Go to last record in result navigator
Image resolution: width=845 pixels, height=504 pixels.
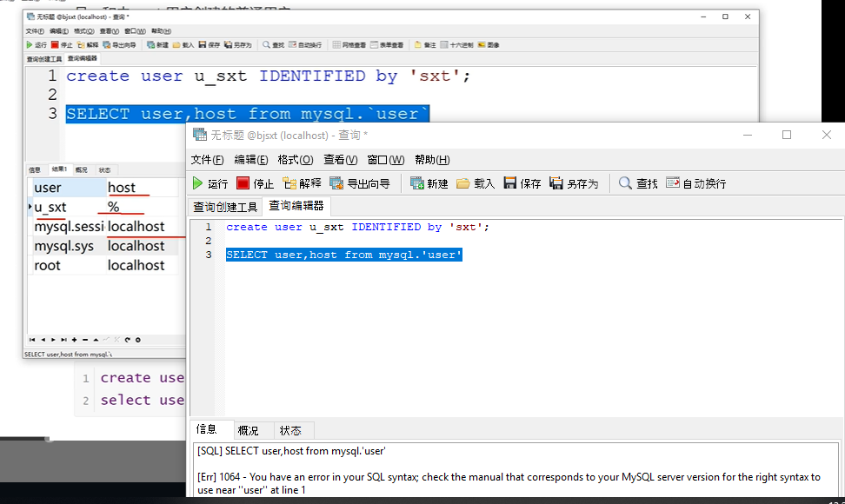(x=63, y=340)
